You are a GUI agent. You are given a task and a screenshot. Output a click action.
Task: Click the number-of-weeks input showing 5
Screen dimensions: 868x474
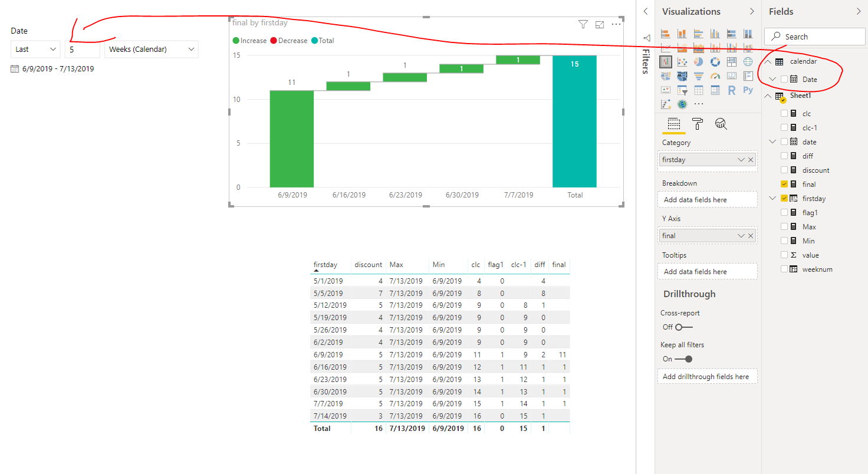(x=83, y=50)
